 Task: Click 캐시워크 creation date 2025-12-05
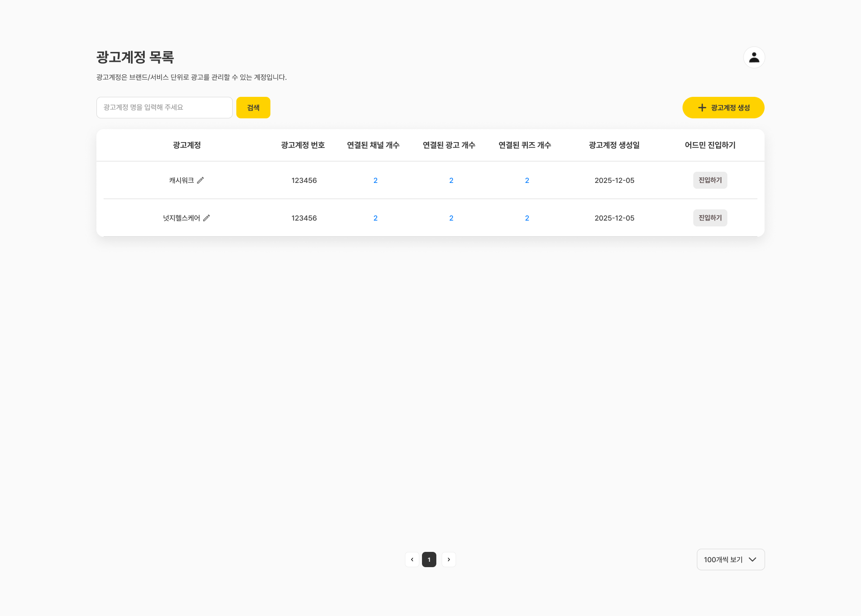point(614,180)
